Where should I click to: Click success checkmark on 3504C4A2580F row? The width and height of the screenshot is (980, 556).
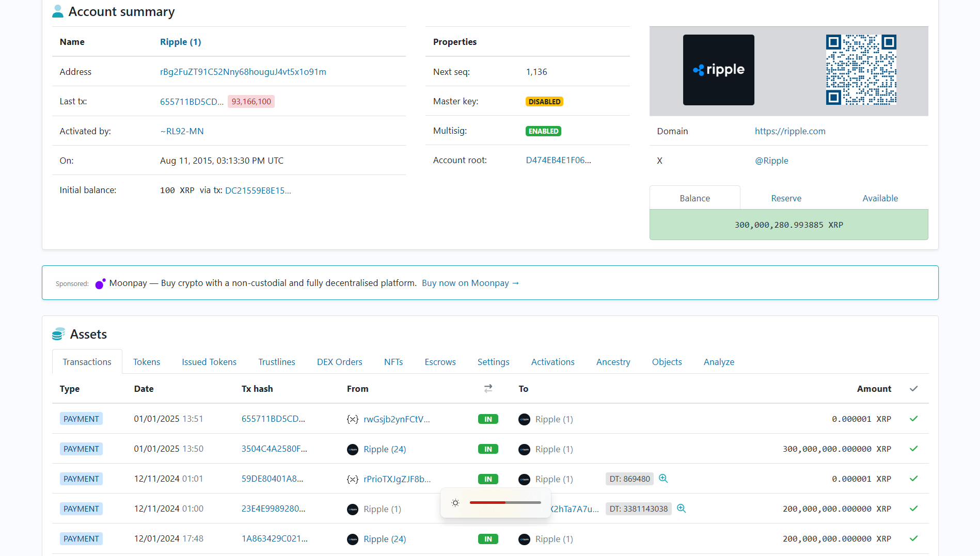click(x=913, y=449)
